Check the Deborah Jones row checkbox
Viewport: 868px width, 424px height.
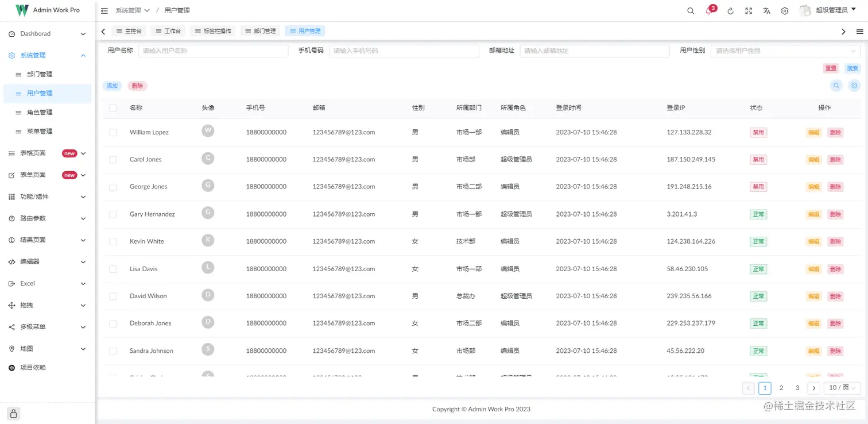click(113, 323)
